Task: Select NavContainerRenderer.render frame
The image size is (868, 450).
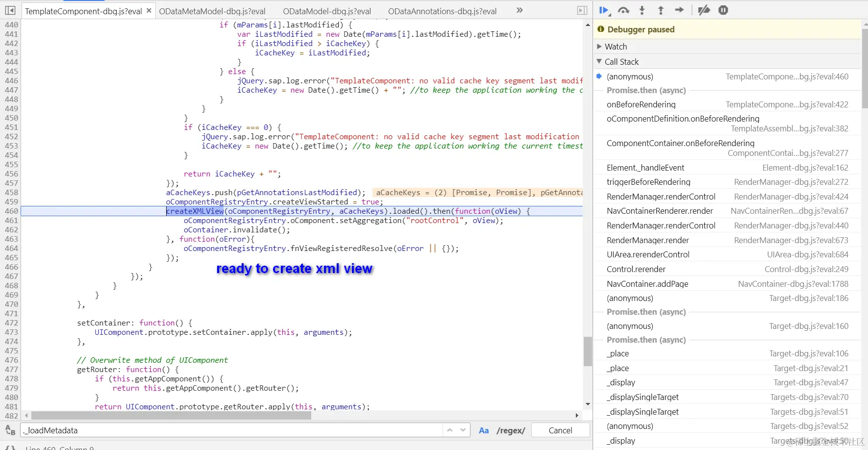Action: pyautogui.click(x=727, y=211)
